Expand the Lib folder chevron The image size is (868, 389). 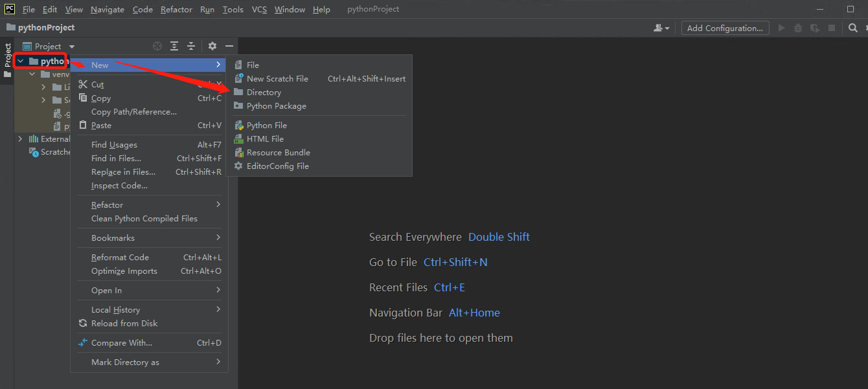coord(43,87)
